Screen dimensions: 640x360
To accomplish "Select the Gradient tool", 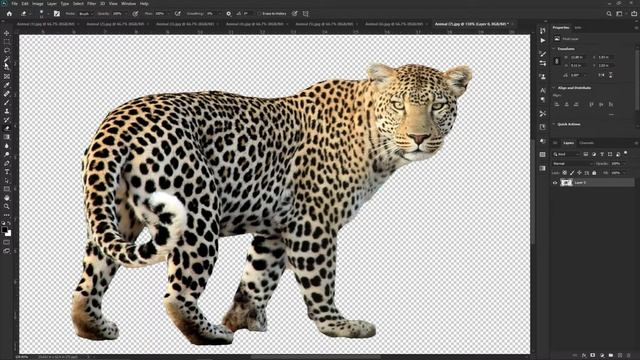I will click(7, 137).
